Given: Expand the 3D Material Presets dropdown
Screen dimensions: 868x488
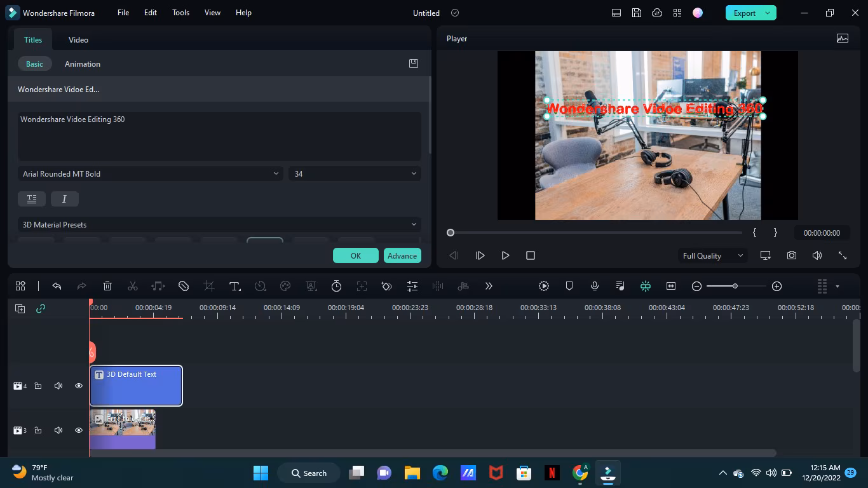Looking at the screenshot, I should (219, 224).
